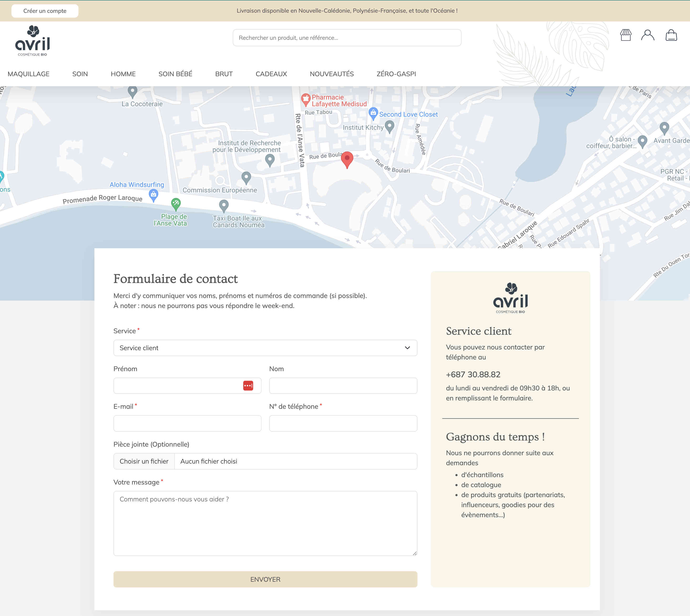Click the N° de téléphone field
The width and height of the screenshot is (690, 616).
[343, 424]
